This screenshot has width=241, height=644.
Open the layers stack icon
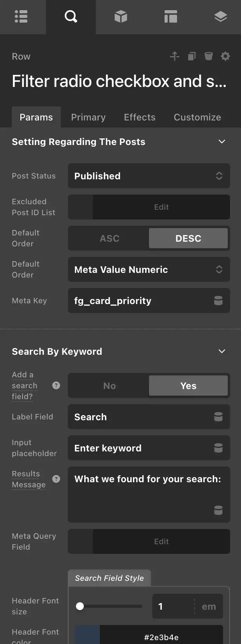220,17
